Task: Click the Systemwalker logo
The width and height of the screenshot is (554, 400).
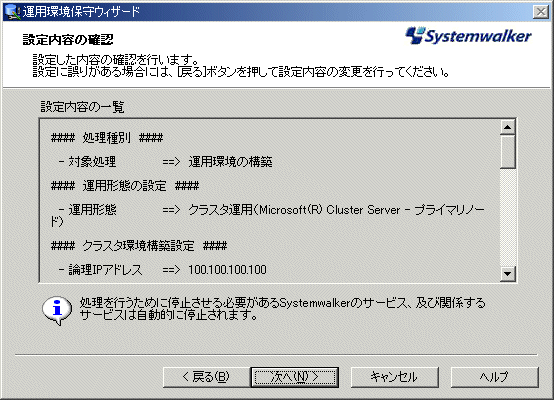Action: (468, 35)
